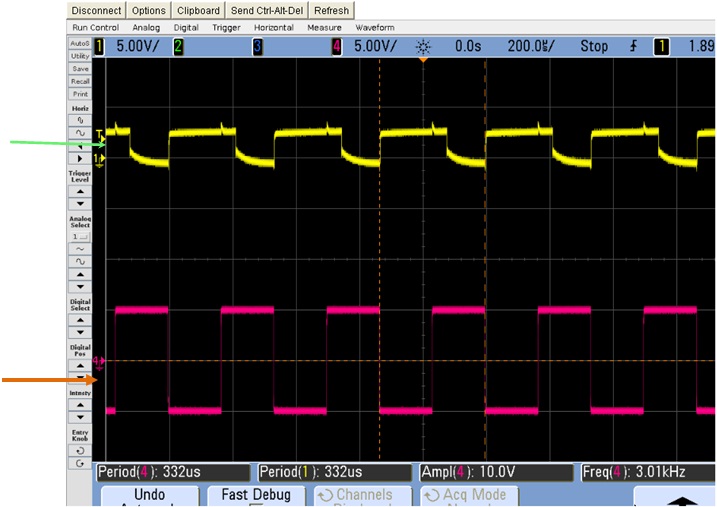Click the Stop run status indicator
This screenshot has width=717, height=507.
pyautogui.click(x=594, y=46)
